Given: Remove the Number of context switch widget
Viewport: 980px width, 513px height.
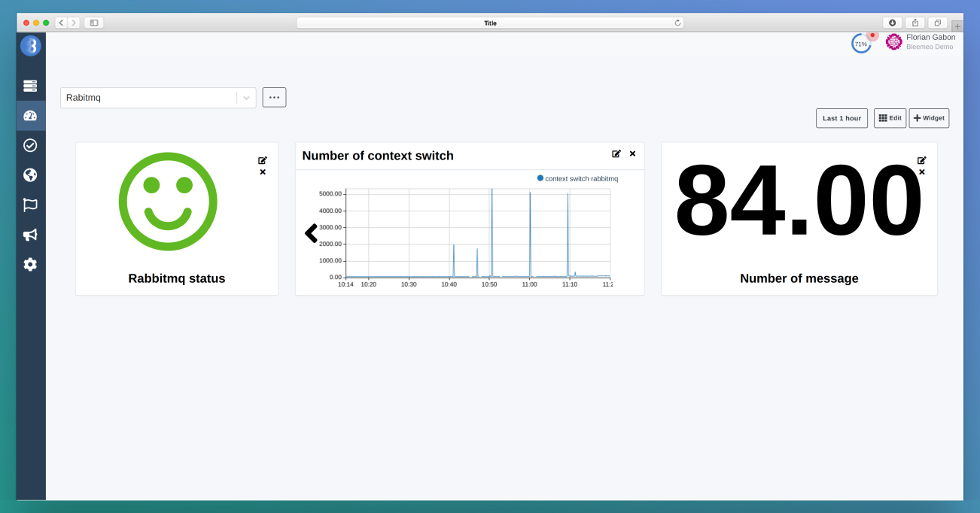Looking at the screenshot, I should pos(632,153).
